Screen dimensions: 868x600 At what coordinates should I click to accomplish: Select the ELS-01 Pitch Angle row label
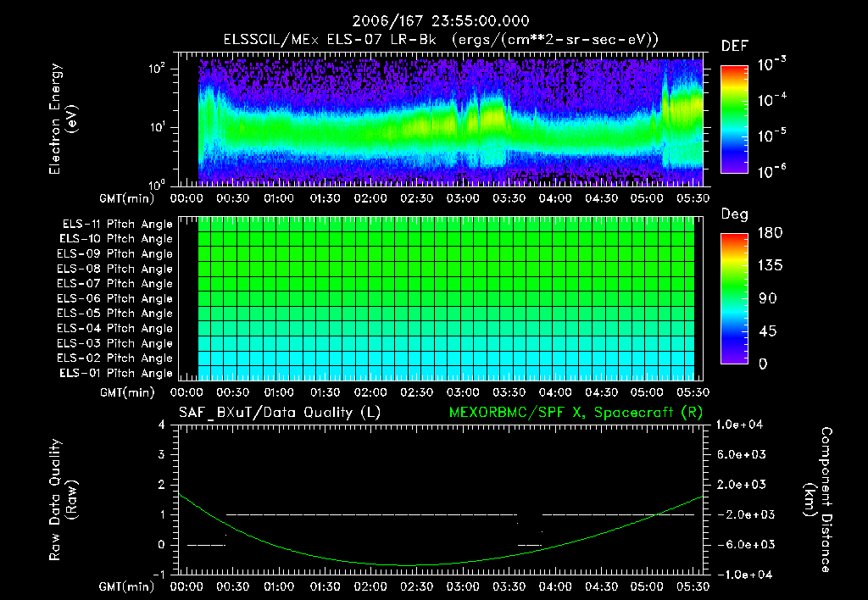(116, 373)
